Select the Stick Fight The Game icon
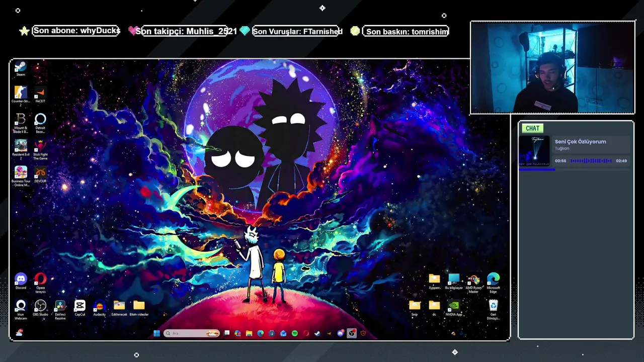This screenshot has width=644, height=362. (40, 149)
